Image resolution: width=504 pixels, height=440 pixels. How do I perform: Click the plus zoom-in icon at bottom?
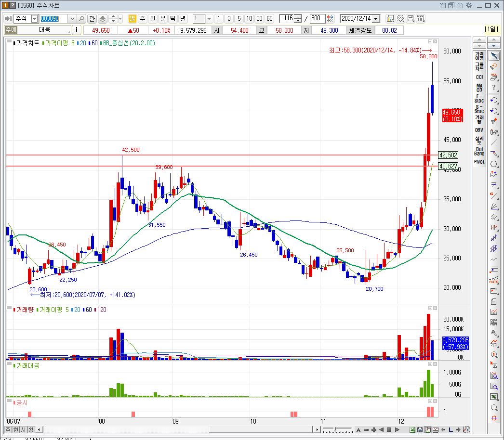373,430
